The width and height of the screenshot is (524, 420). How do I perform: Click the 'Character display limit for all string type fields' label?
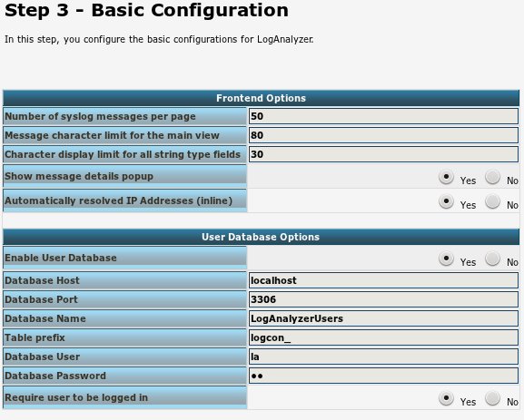point(123,154)
